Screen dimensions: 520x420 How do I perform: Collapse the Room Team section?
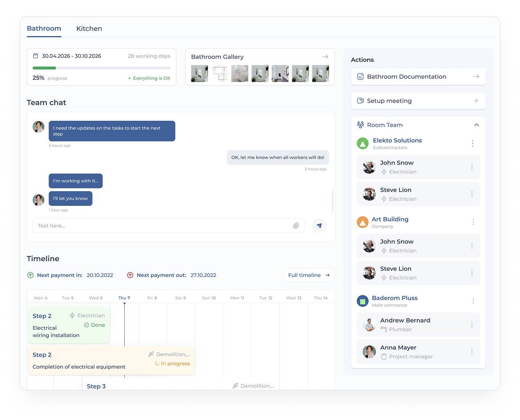[x=476, y=125]
